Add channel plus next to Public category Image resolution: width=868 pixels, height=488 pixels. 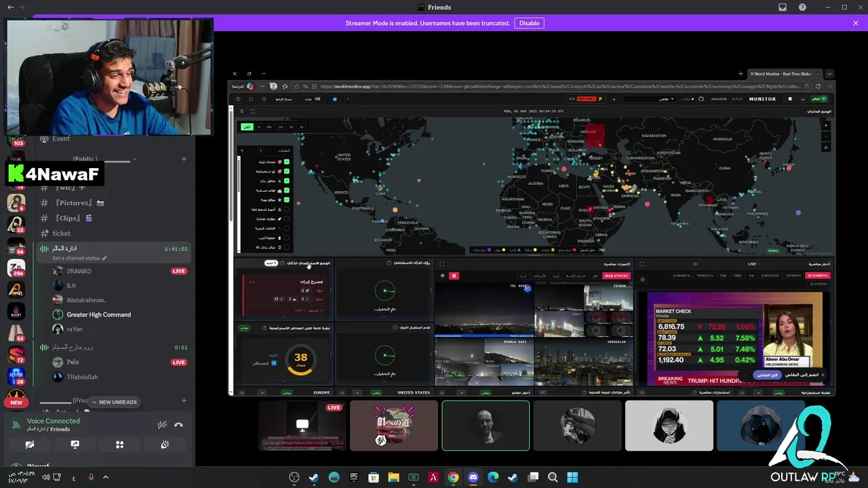coord(184,159)
